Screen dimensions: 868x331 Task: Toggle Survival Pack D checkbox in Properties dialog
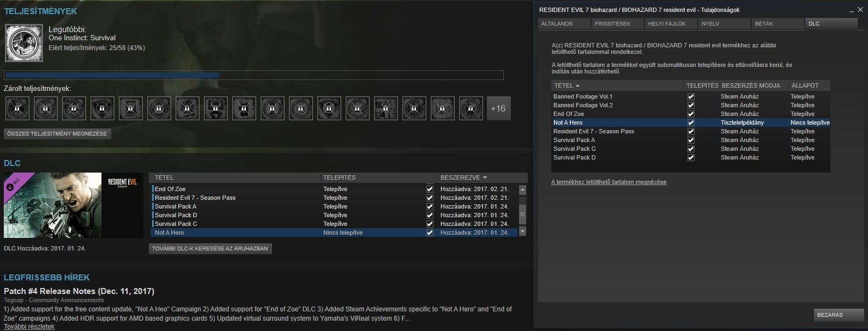point(691,157)
